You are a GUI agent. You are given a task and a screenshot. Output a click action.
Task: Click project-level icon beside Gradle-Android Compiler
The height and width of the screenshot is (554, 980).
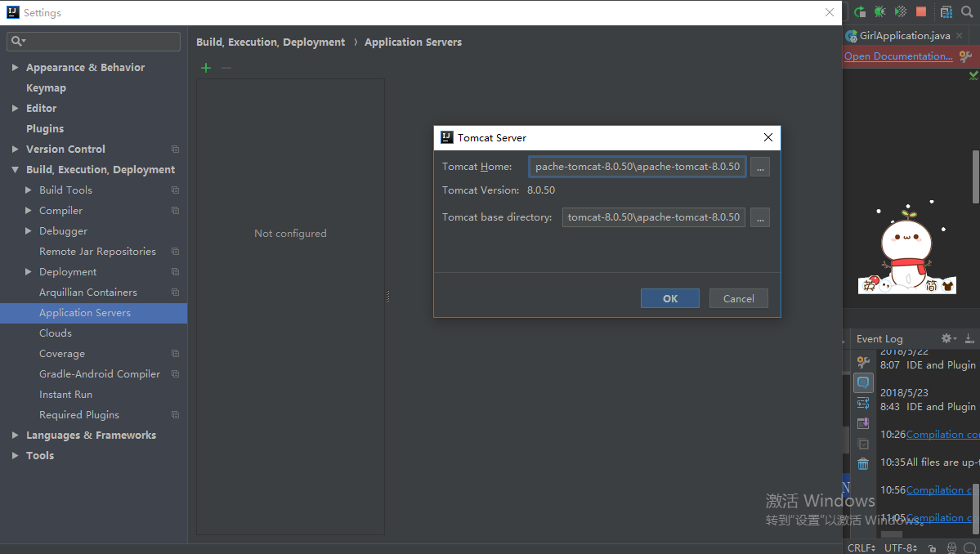pos(175,374)
